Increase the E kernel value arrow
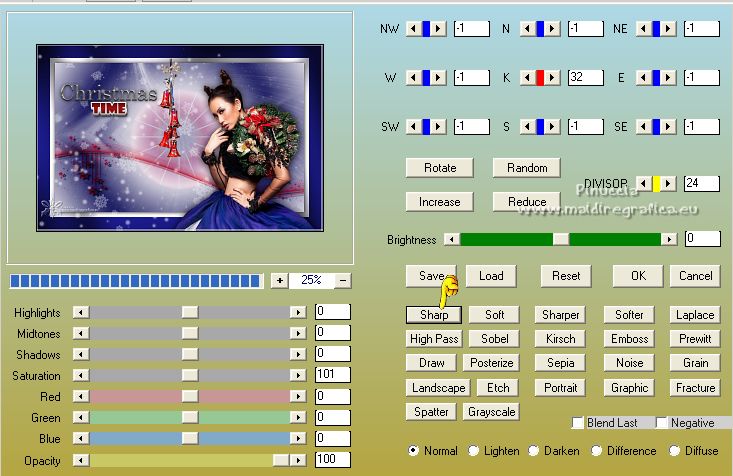733x476 pixels. coord(668,78)
